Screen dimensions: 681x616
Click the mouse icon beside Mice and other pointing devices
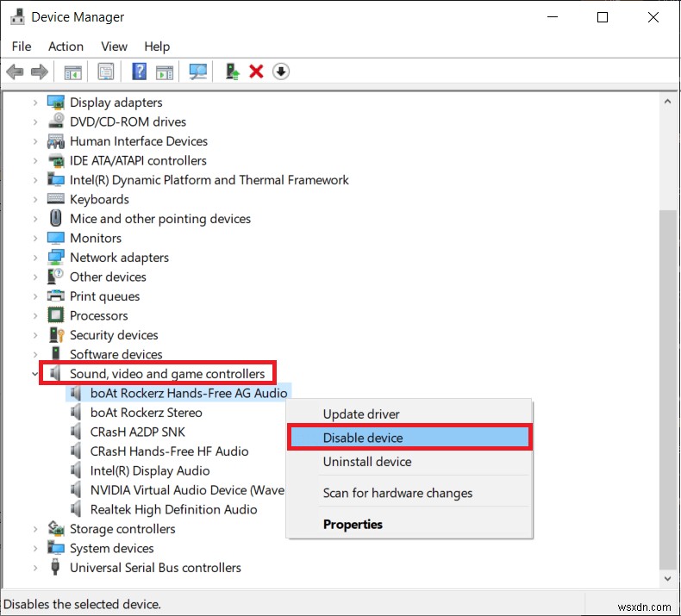[x=55, y=218]
